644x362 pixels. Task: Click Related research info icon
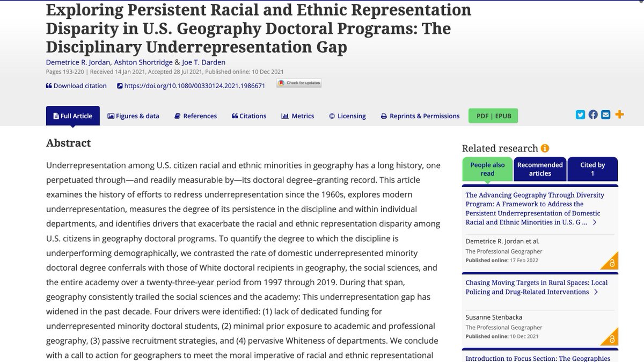[x=545, y=148]
